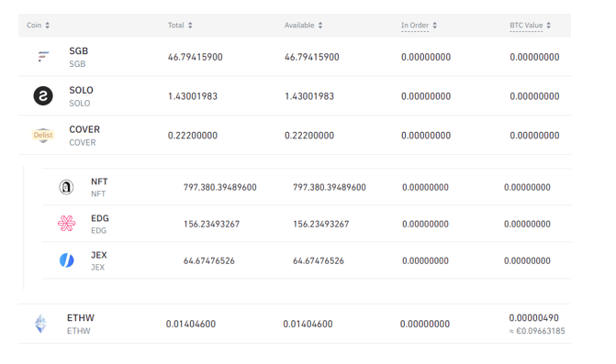Select the bold COVER coin name
The image size is (616, 364).
click(84, 129)
